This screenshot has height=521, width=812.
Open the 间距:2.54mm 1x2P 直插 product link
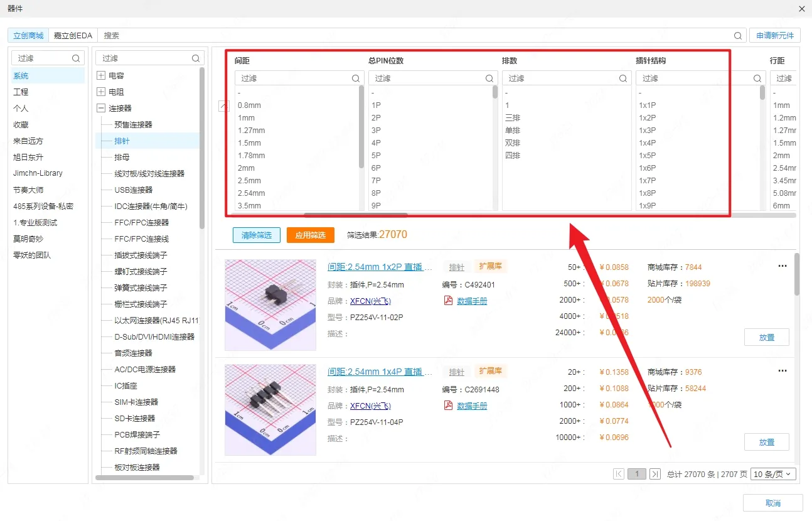380,267
